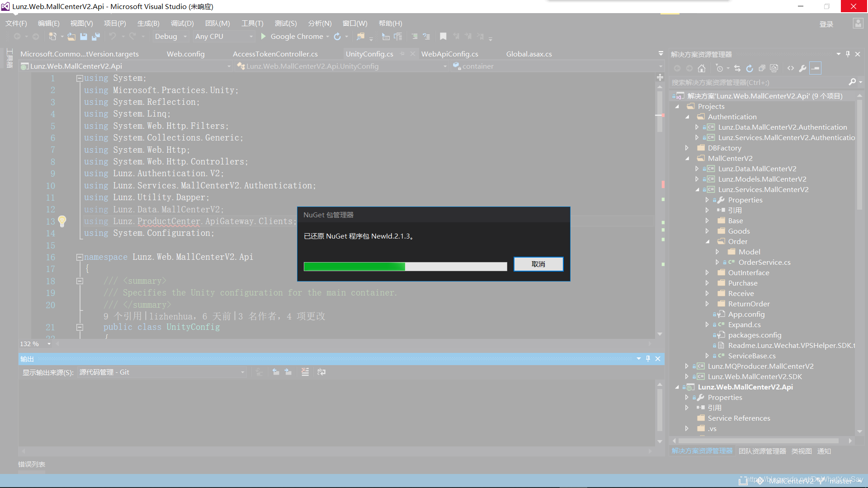Start debugging with the green play icon
Screen dimensions: 868x488
pos(264,36)
